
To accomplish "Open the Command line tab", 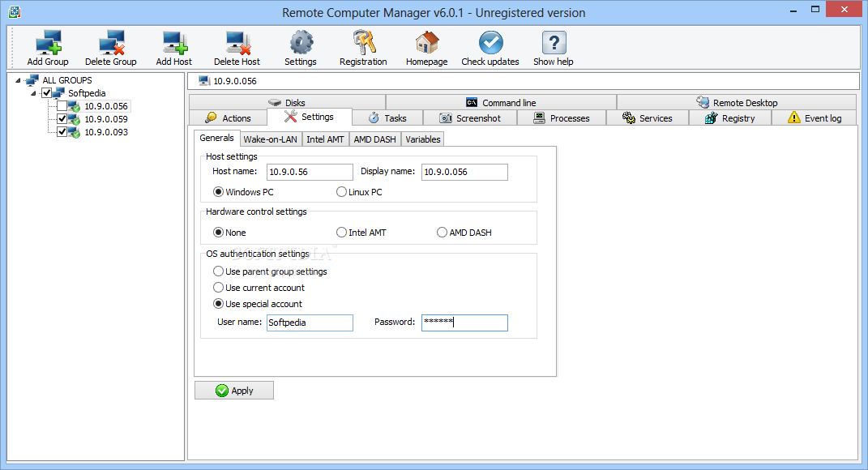I will tap(501, 102).
